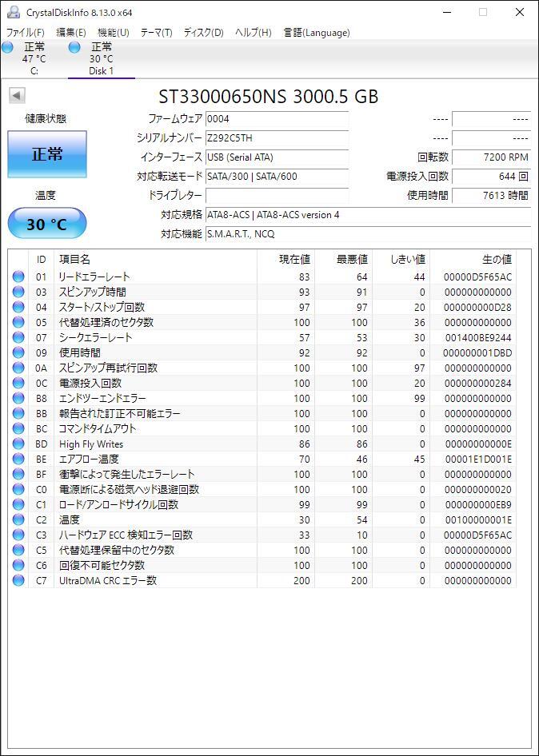The image size is (539, 756).
Task: Open the 機能(U) menu
Action: point(114,33)
